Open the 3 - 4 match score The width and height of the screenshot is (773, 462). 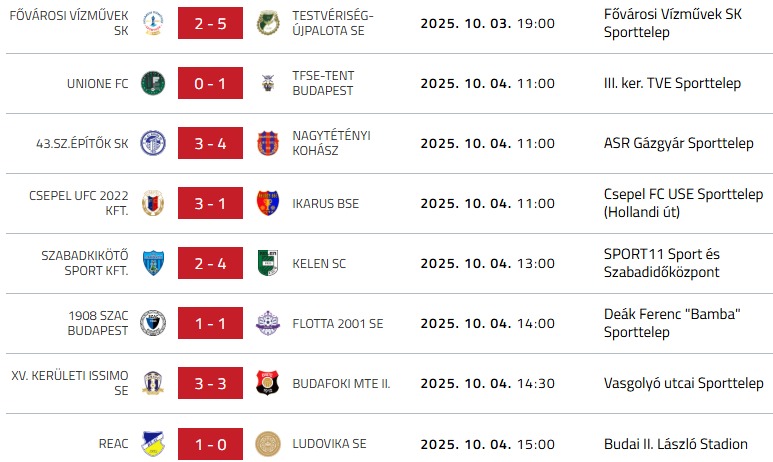click(210, 143)
